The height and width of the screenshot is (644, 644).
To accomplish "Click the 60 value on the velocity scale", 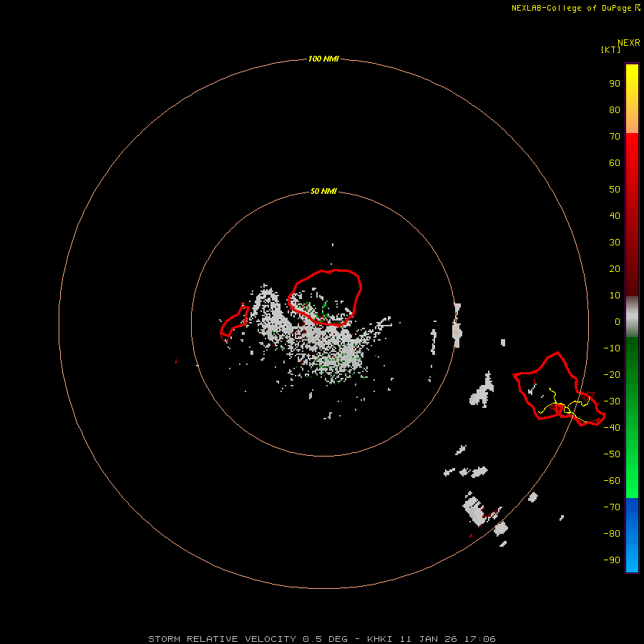I will tap(615, 163).
